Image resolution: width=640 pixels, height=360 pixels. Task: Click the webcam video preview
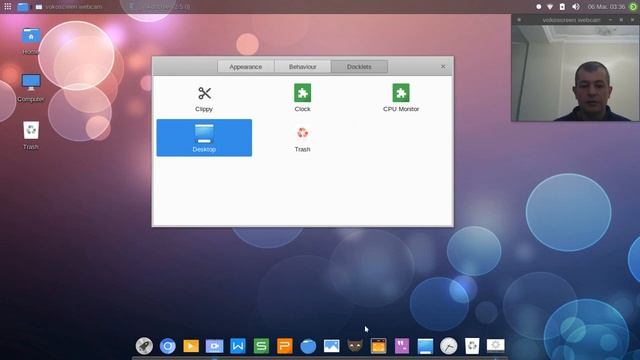point(575,73)
